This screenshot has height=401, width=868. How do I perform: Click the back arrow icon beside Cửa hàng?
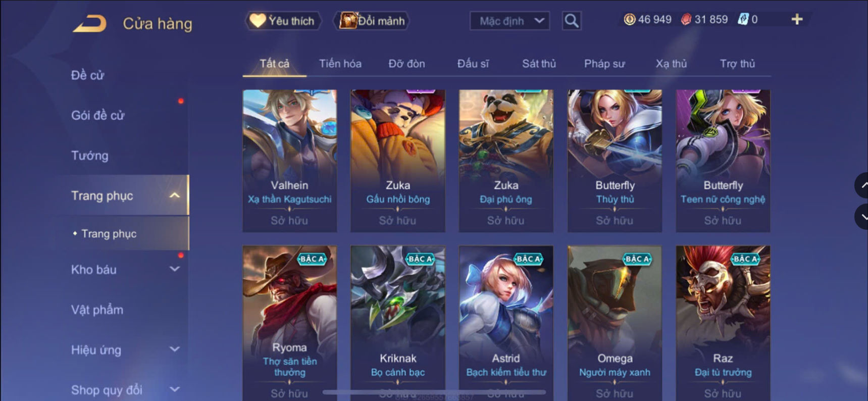click(x=89, y=24)
